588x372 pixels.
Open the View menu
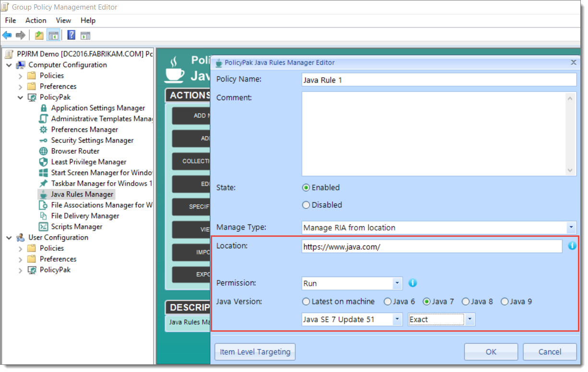click(63, 20)
